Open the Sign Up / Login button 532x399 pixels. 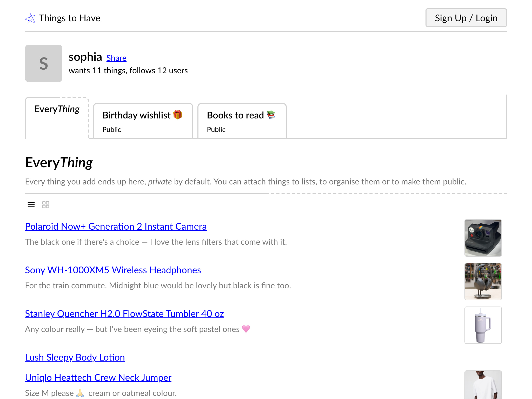click(466, 18)
